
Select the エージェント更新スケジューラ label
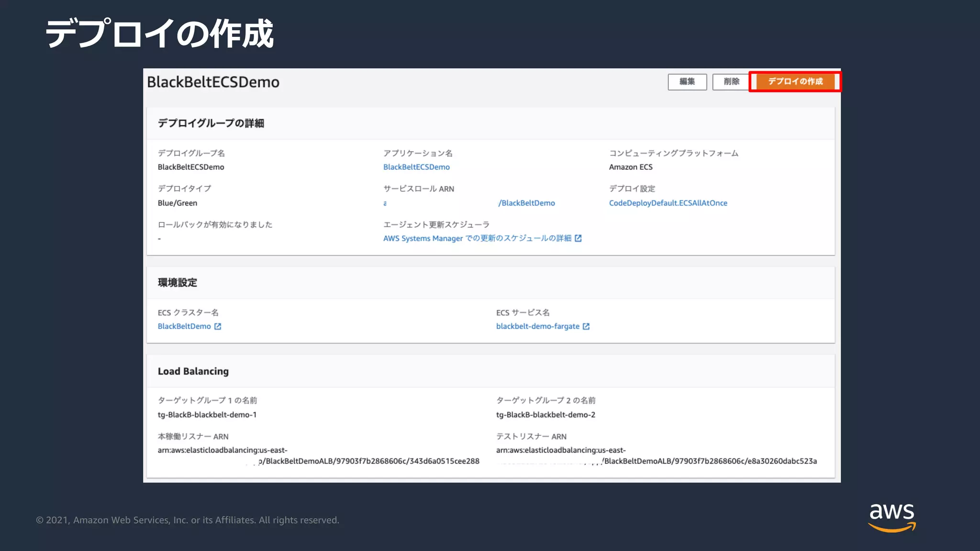436,224
